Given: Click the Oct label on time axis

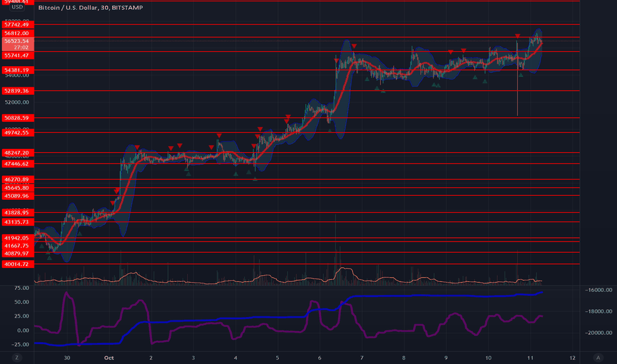Looking at the screenshot, I should click(109, 357).
